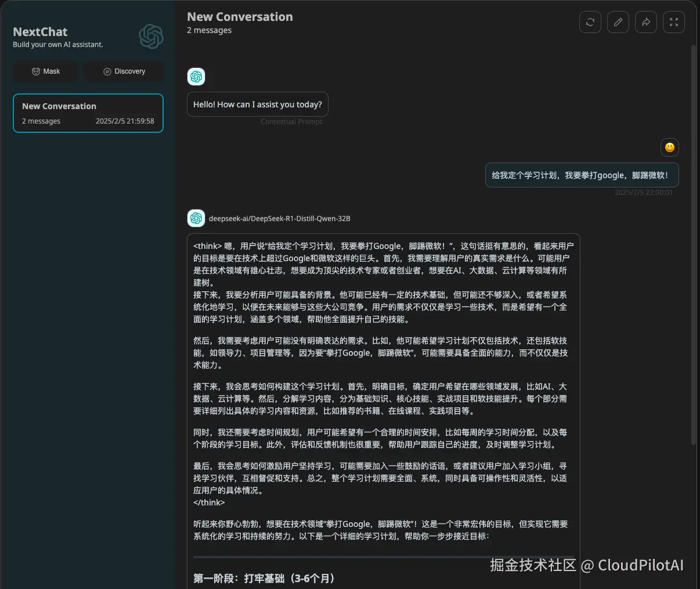Click the share arrow icon in header
This screenshot has height=589, width=700.
point(646,22)
